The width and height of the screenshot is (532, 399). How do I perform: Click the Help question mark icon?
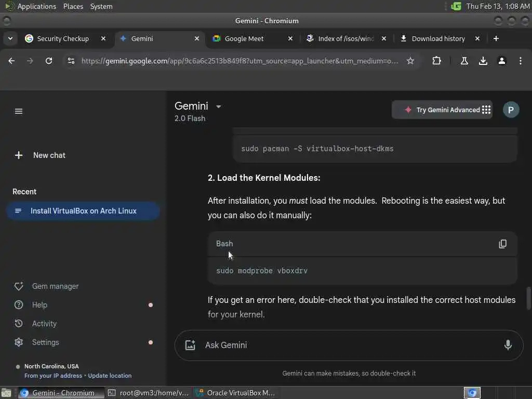point(19,304)
